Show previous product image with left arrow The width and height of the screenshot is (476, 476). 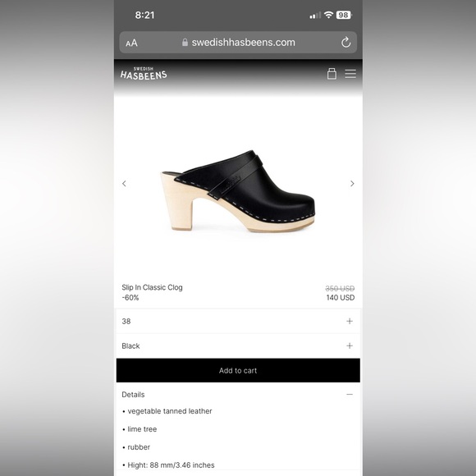(124, 183)
